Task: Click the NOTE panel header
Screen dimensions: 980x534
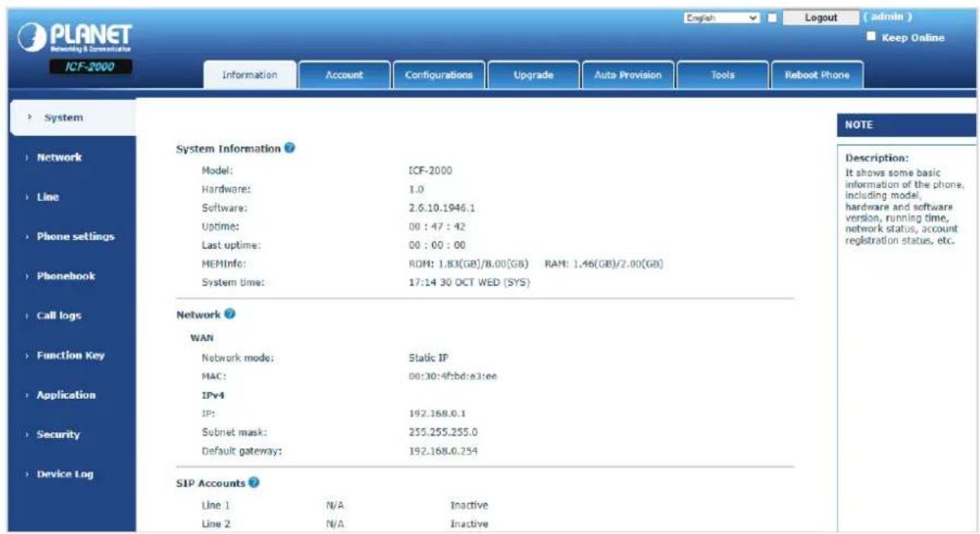Action: pos(906,125)
